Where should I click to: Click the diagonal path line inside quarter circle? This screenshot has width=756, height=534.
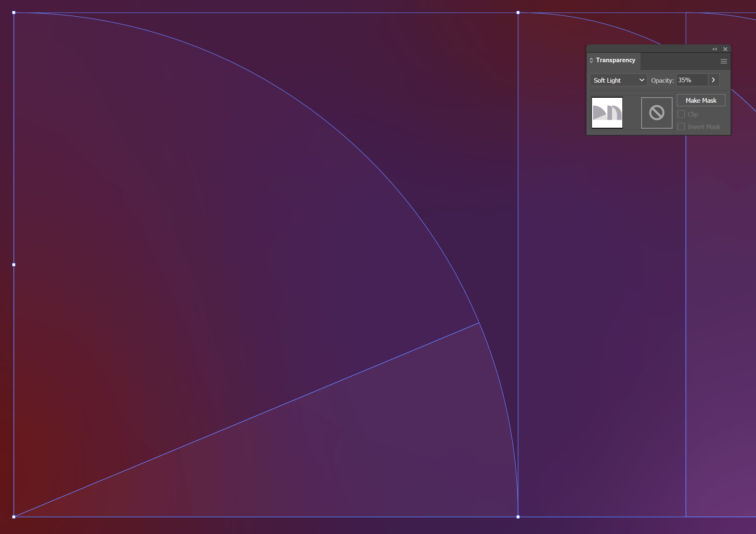246,420
